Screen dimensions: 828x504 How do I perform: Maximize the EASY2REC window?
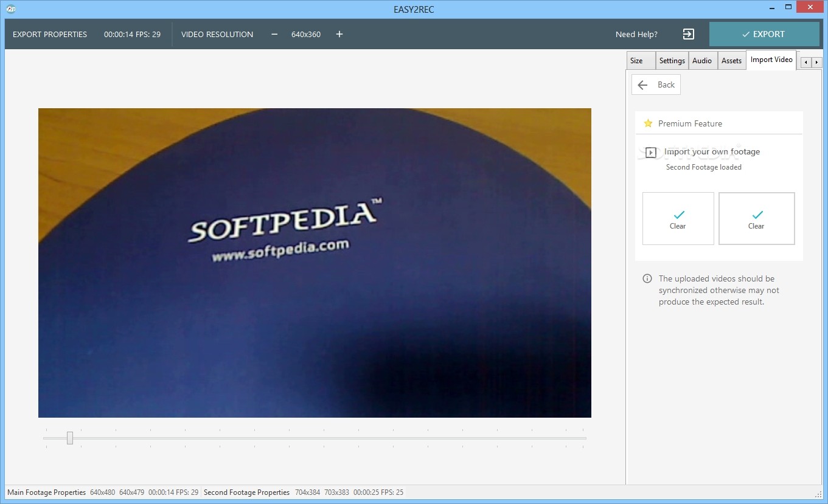click(x=787, y=7)
